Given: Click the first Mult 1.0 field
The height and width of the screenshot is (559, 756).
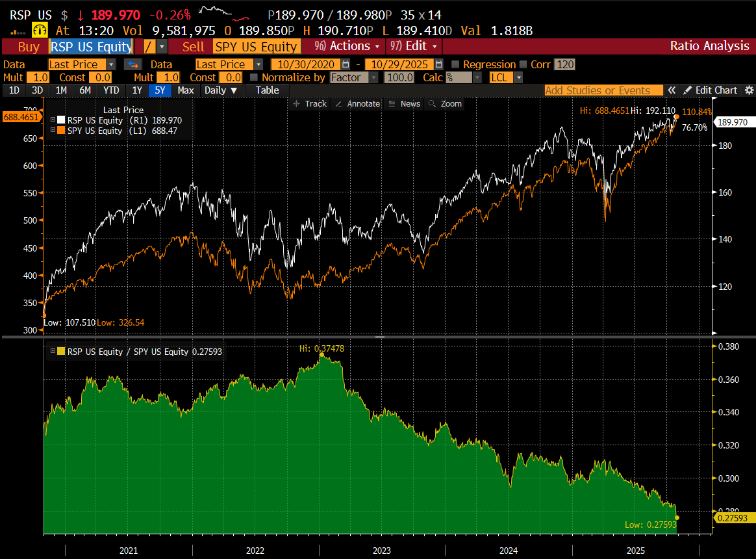Looking at the screenshot, I should [x=38, y=77].
